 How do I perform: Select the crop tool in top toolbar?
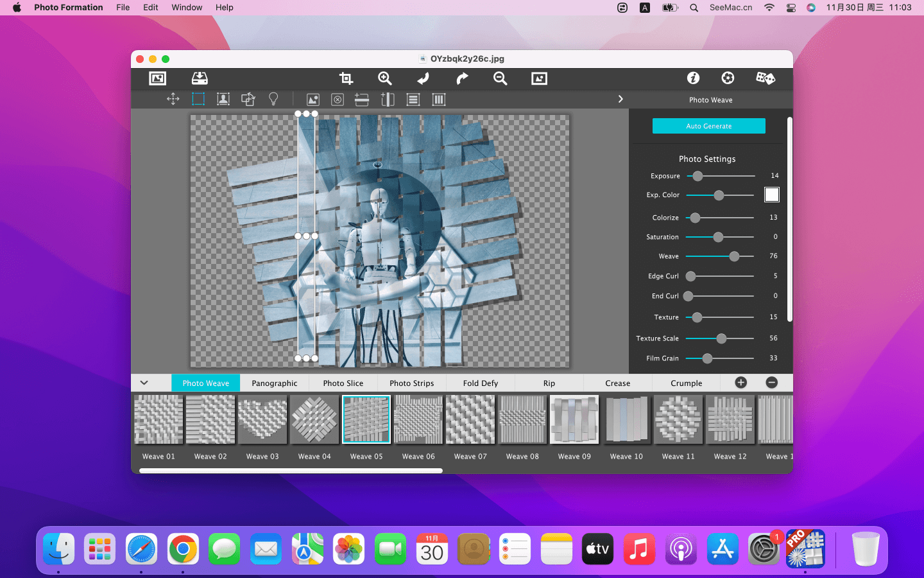346,78
